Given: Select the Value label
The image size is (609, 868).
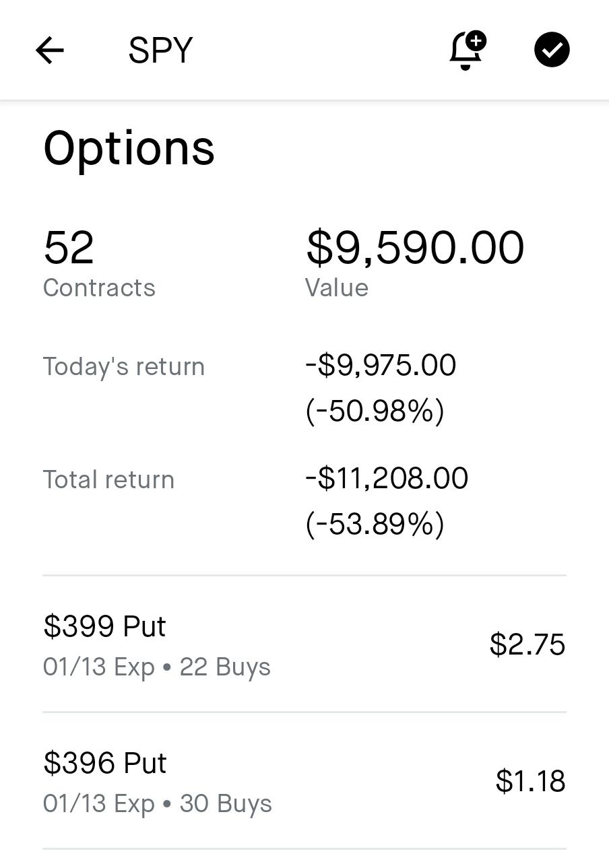Looking at the screenshot, I should tap(337, 288).
